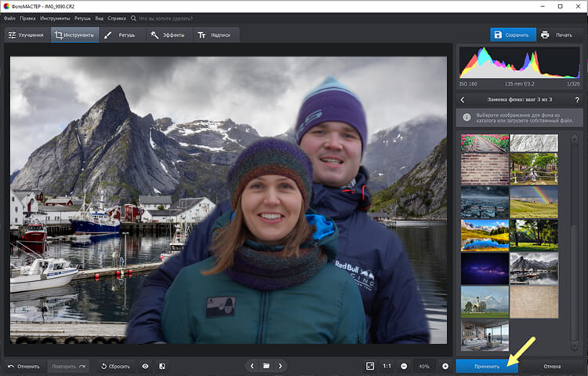The image size is (588, 376).
Task: Click the fit-to-screen icon
Action: (x=370, y=366)
